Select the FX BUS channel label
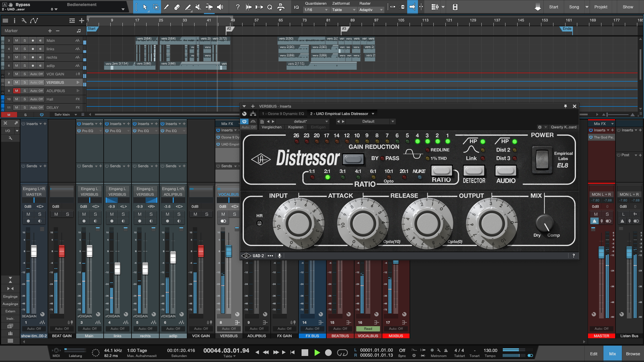Image resolution: width=644 pixels, height=362 pixels. pos(312,336)
